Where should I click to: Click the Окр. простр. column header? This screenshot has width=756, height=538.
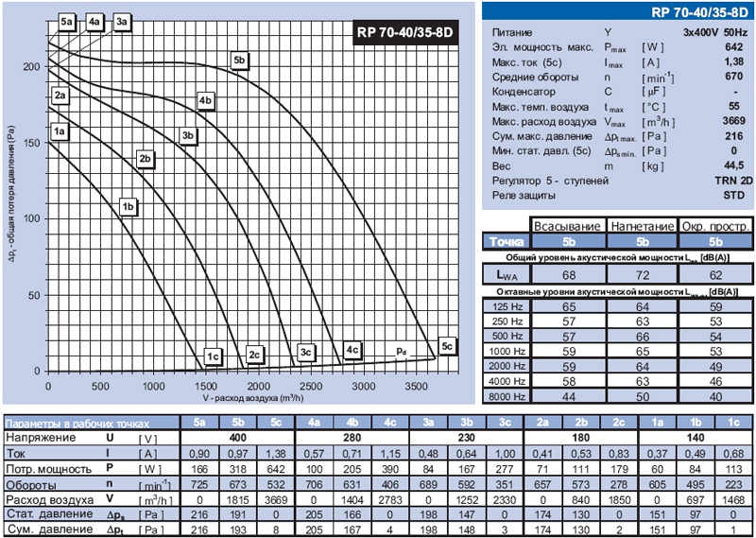coord(715,226)
